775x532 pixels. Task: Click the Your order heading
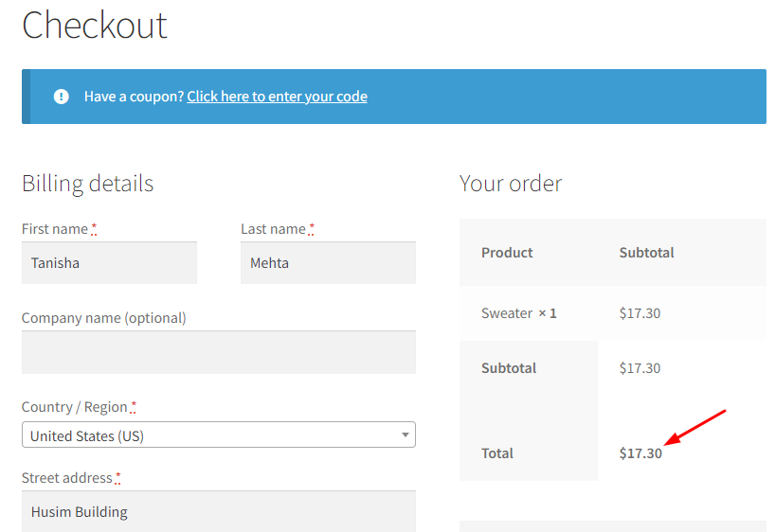click(511, 184)
